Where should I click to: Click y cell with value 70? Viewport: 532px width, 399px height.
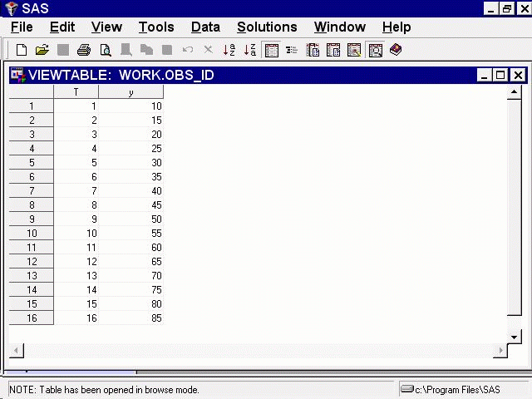coord(131,275)
